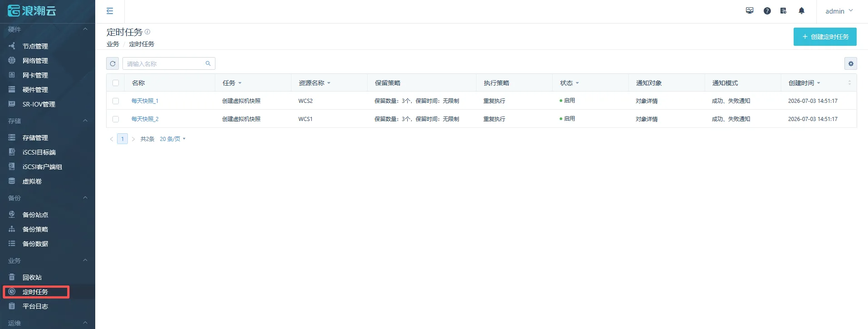Open 定时任务 menu item

35,291
